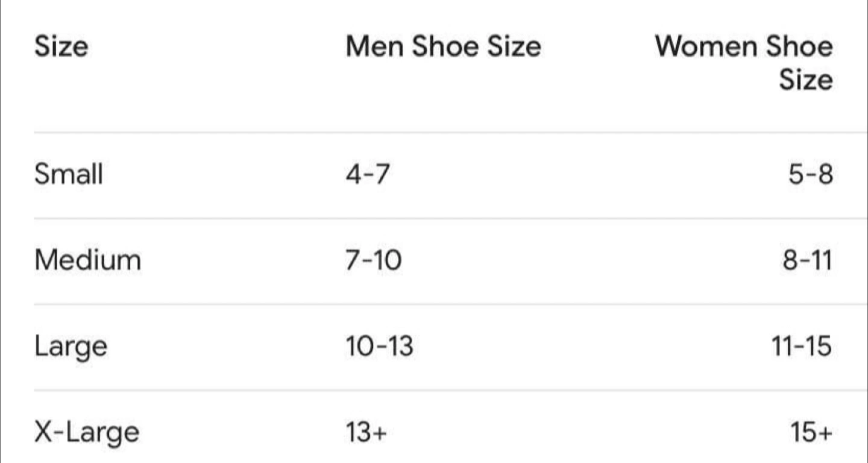The width and height of the screenshot is (868, 463).
Task: Select the Medium size label
Action: [x=87, y=260]
